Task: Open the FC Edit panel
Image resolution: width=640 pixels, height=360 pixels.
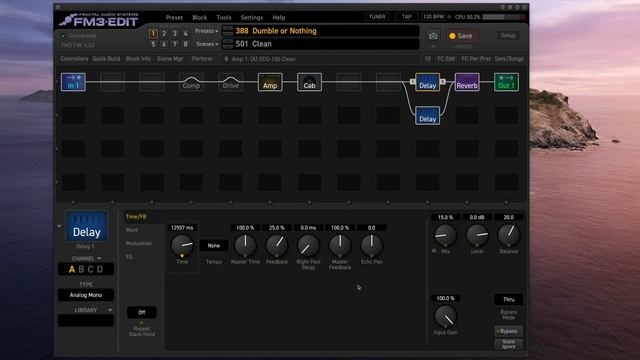Action: click(446, 59)
